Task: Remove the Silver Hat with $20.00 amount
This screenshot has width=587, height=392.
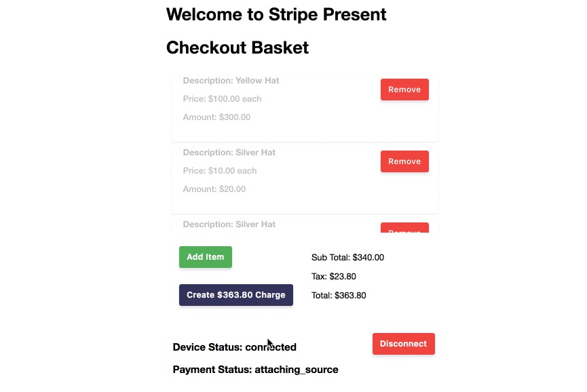Action: (404, 161)
